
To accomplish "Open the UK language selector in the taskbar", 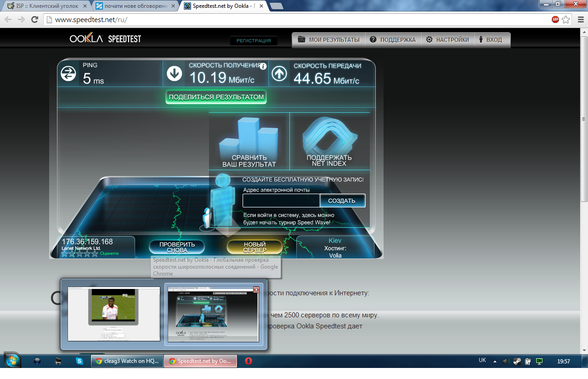I will point(482,361).
